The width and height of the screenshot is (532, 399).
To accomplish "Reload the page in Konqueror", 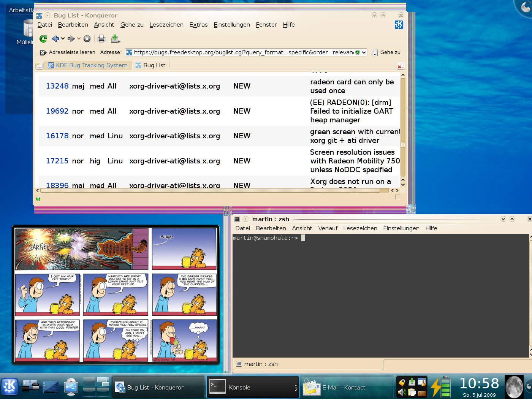I will tap(43, 39).
